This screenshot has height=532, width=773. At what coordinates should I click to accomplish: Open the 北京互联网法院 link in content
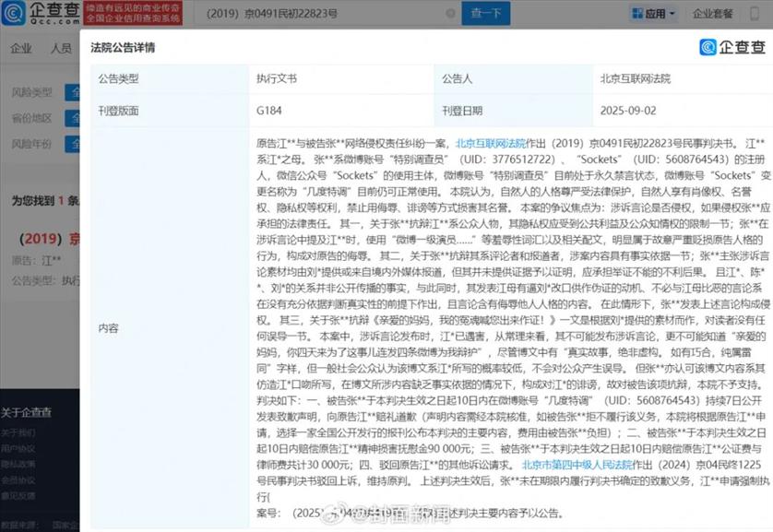(490, 144)
